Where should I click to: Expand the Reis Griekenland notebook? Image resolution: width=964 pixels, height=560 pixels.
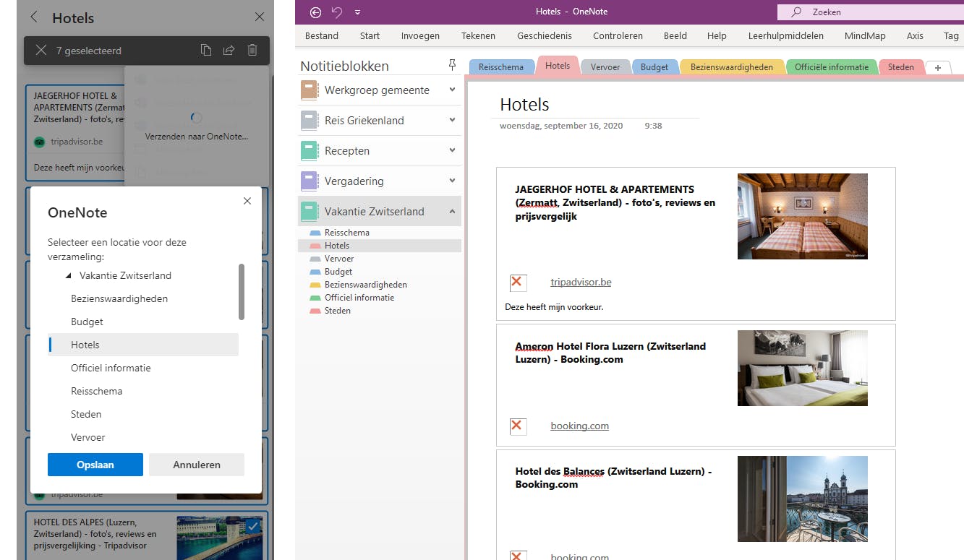tap(452, 120)
